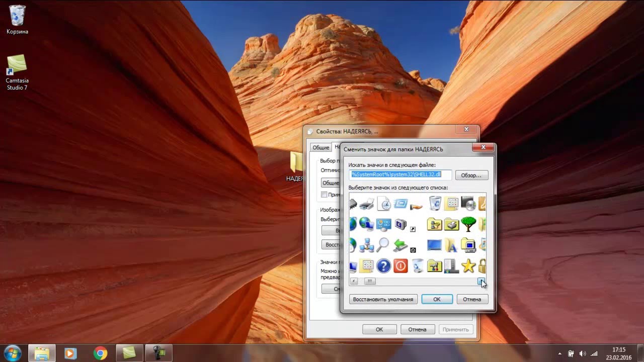The image size is (644, 362).
Task: Select the network computers icon
Action: 366,245
